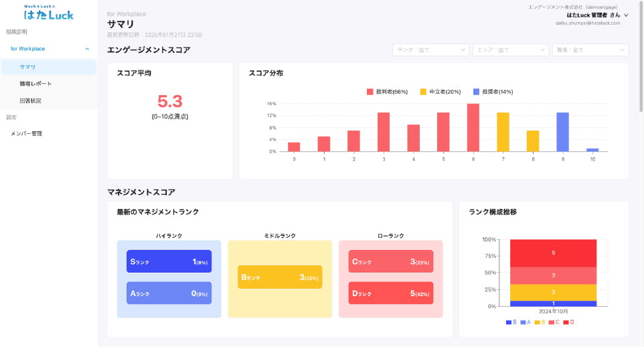Click the はたLuck logo

click(48, 12)
